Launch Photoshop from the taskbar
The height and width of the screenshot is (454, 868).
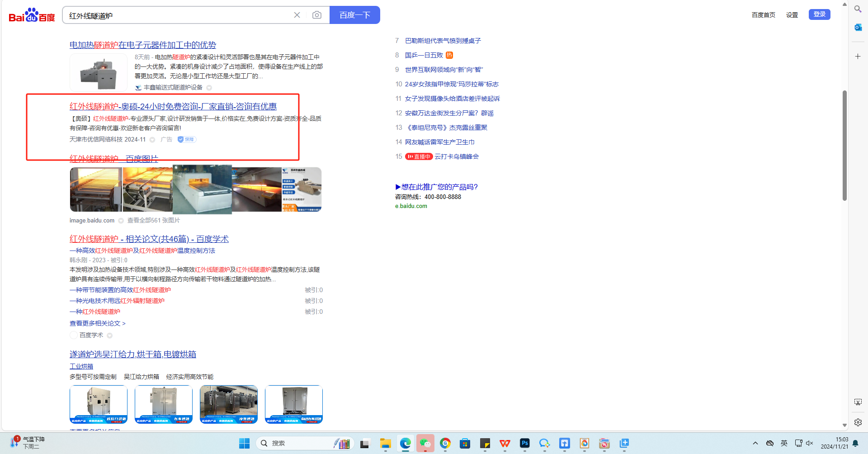524,444
